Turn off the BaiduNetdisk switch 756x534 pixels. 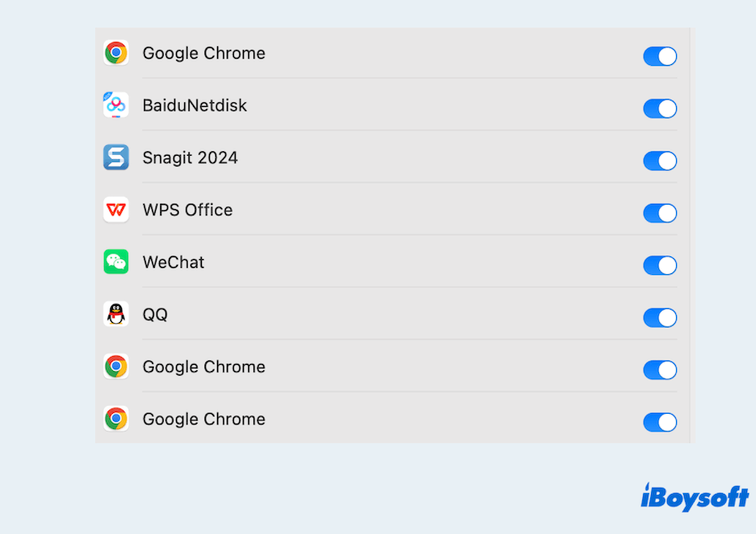pos(660,109)
